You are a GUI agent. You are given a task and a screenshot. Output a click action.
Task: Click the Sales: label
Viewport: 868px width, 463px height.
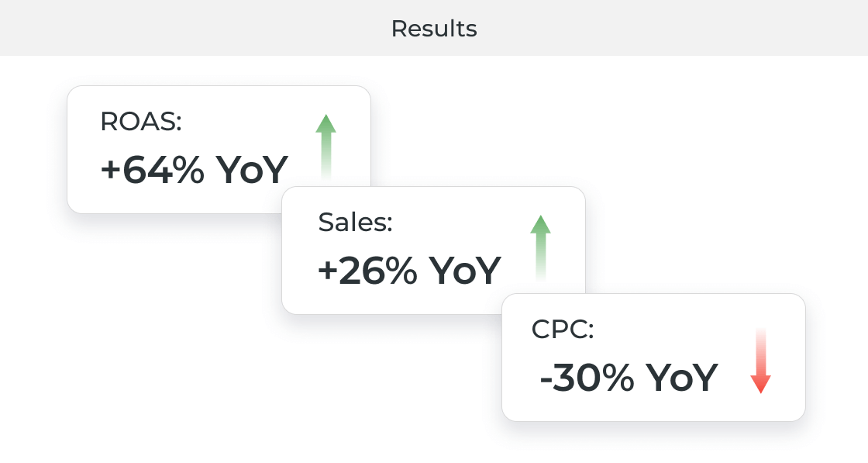(356, 222)
